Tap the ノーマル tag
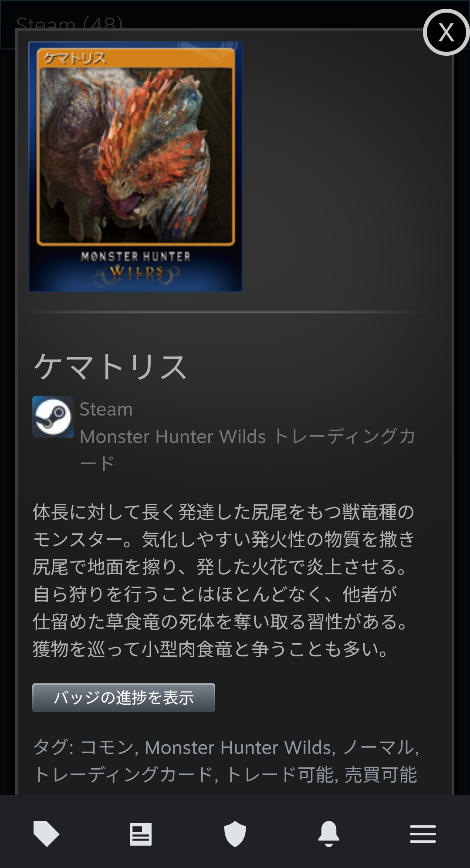 coord(378,747)
